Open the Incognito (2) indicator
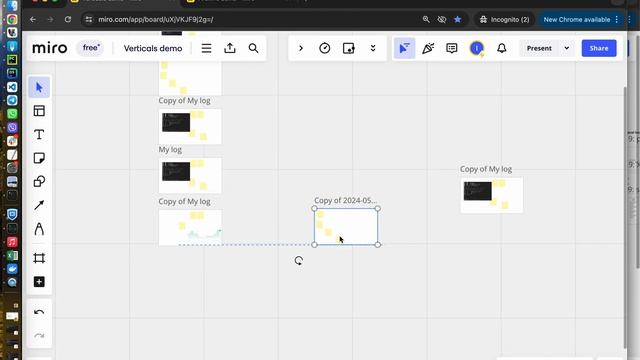 click(504, 19)
